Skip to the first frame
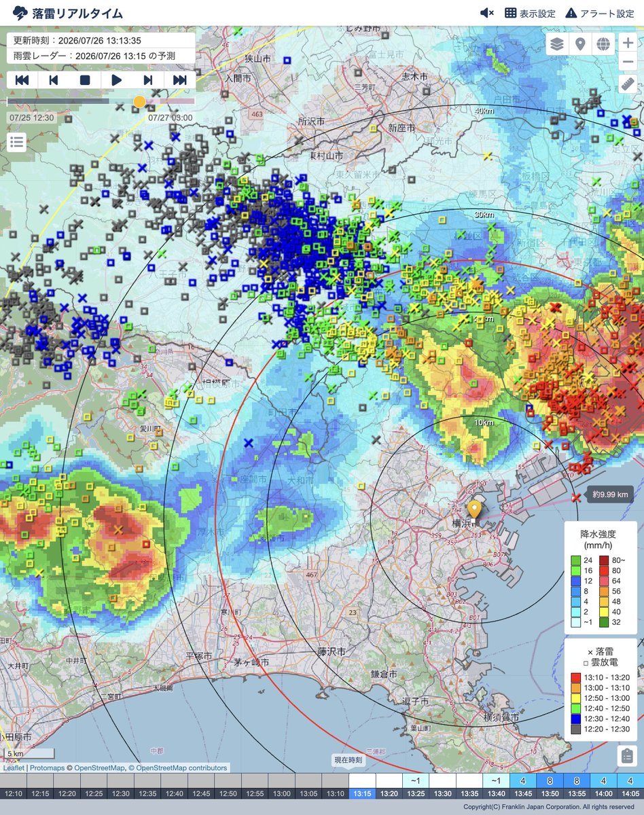The width and height of the screenshot is (644, 815). coord(22,79)
